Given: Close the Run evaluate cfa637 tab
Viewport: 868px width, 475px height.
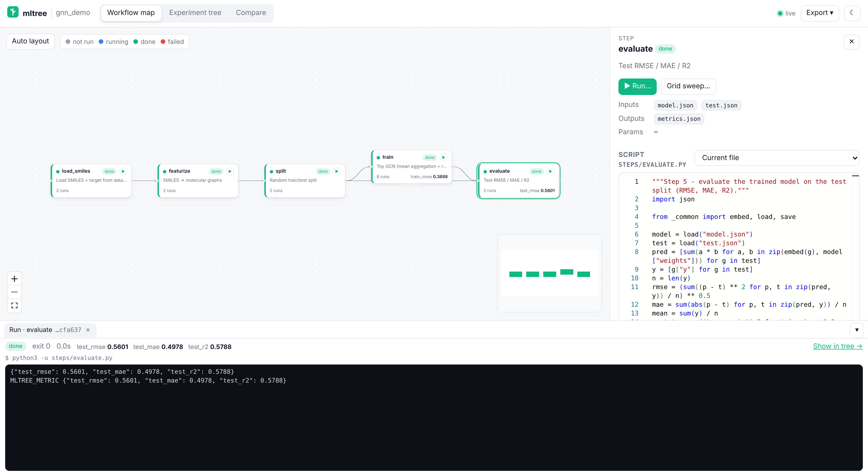Looking at the screenshot, I should pyautogui.click(x=88, y=330).
